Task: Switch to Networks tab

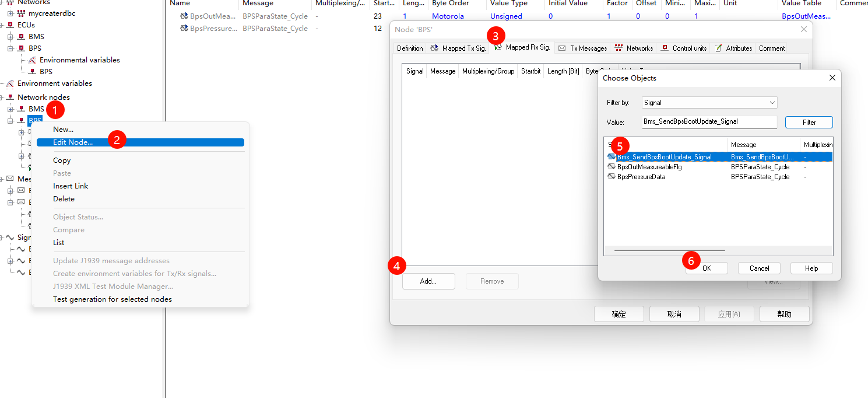Action: (634, 48)
